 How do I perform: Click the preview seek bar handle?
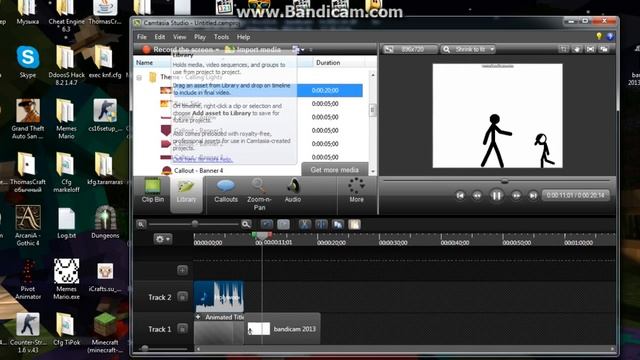pos(504,181)
